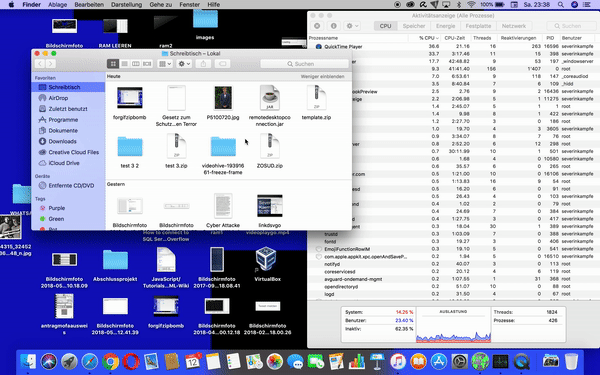600x375 pixels.
Task: Switch to the Netzwerk tab
Action: 514,26
